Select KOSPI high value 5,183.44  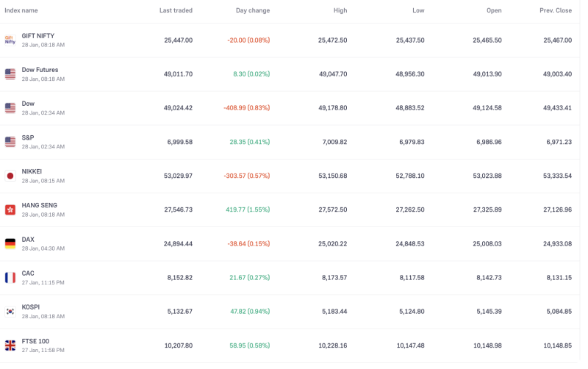[334, 312]
